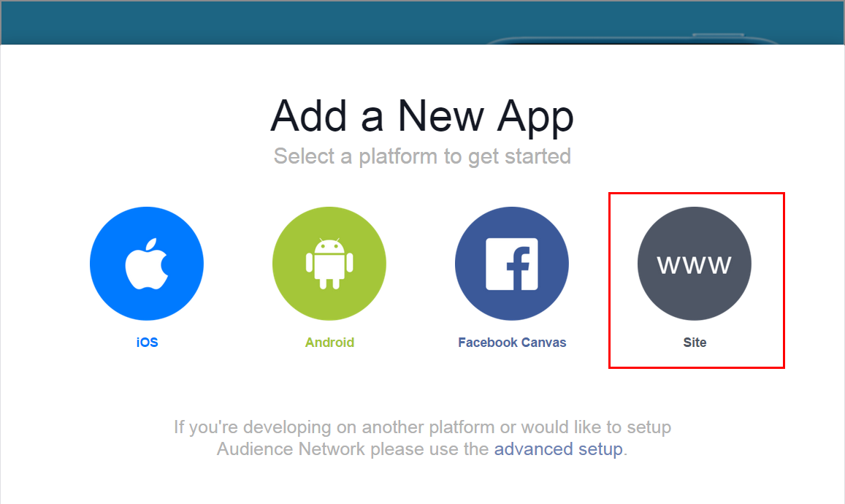Select the blue iOS platform circle
This screenshot has width=845, height=504.
tap(147, 264)
